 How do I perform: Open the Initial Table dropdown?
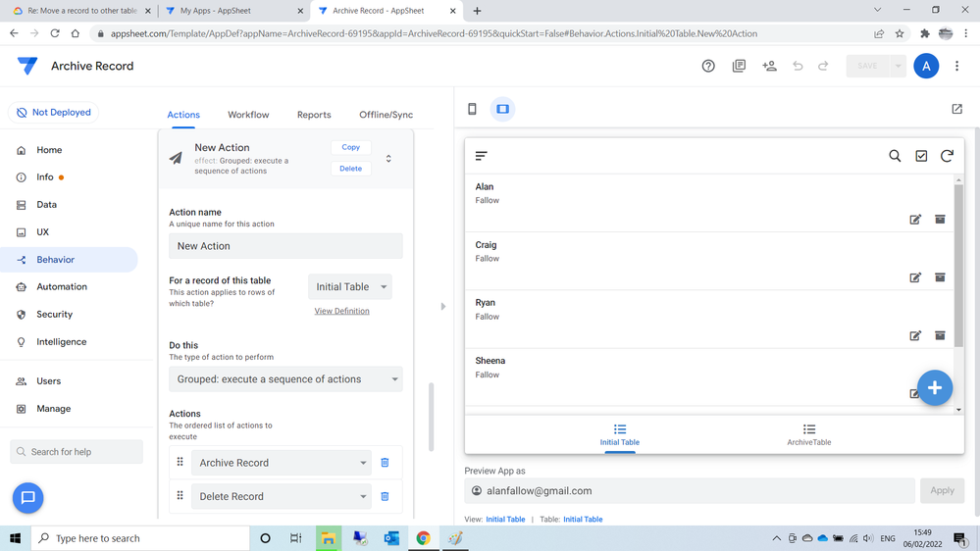tap(350, 286)
